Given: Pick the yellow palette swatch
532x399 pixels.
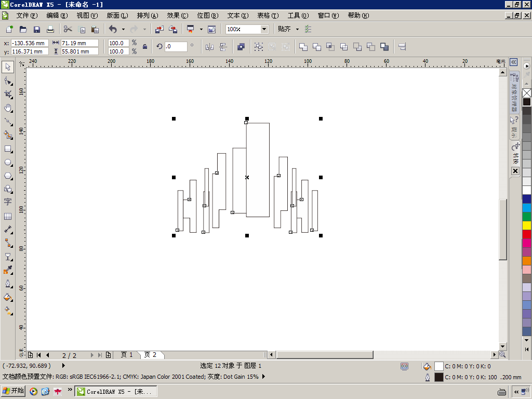Looking at the screenshot, I should (527, 225).
